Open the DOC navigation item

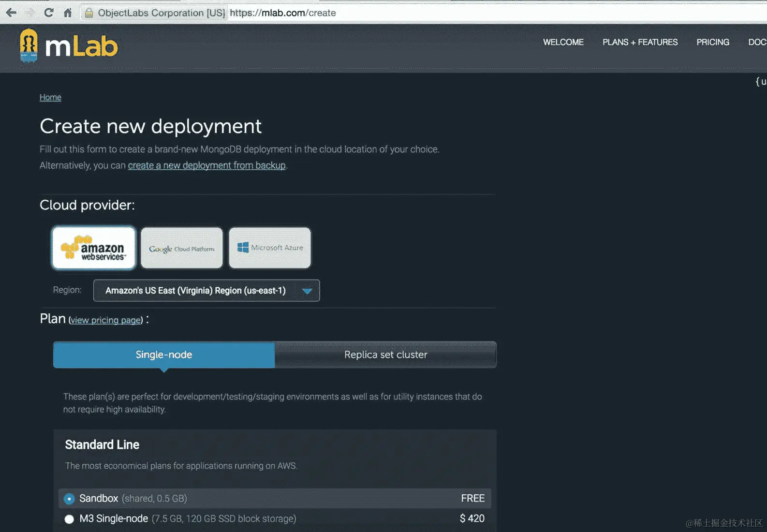[757, 42]
